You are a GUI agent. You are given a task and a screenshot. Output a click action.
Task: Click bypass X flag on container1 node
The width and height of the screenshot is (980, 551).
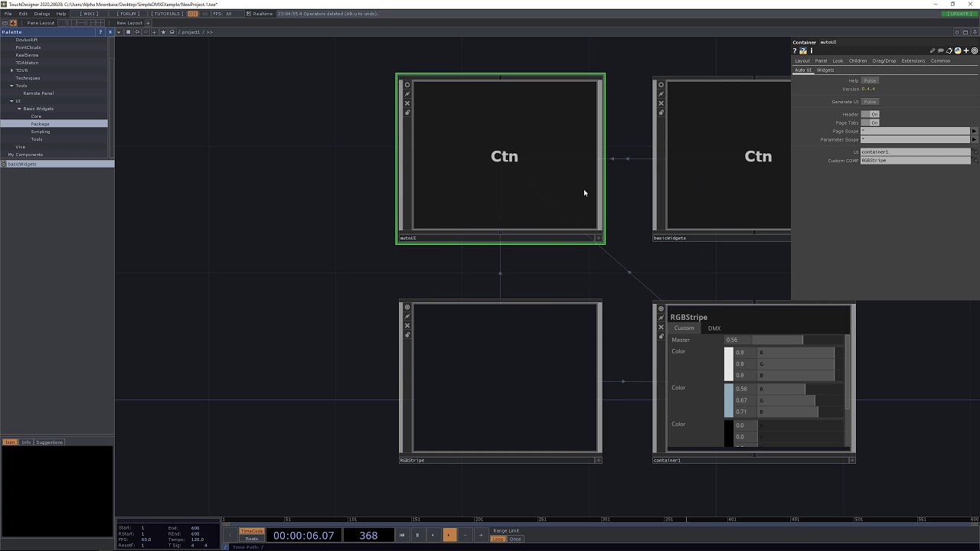[661, 328]
